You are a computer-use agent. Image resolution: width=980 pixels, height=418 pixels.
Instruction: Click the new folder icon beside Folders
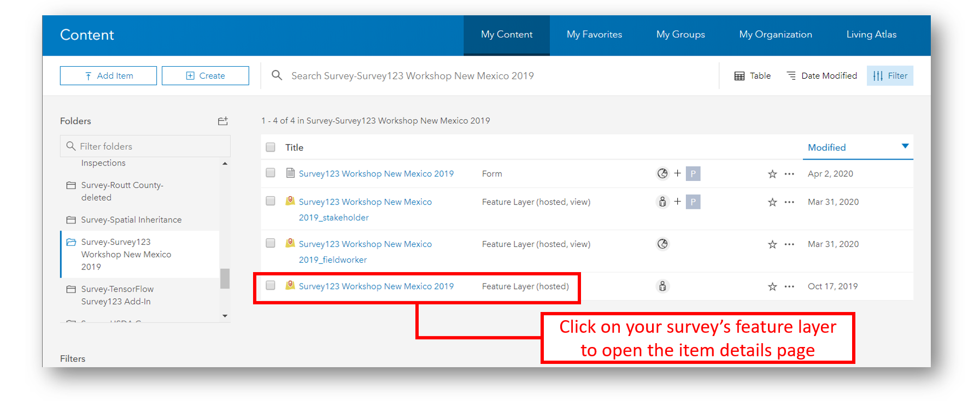point(222,121)
